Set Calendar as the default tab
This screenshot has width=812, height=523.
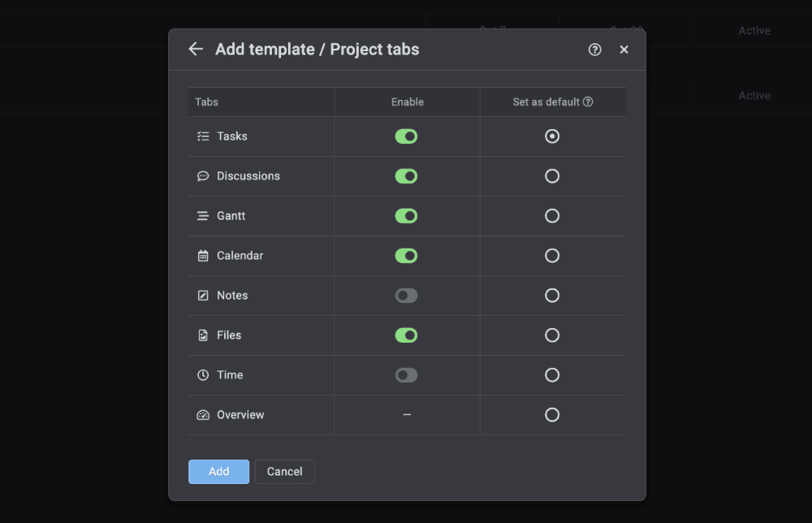pyautogui.click(x=552, y=256)
